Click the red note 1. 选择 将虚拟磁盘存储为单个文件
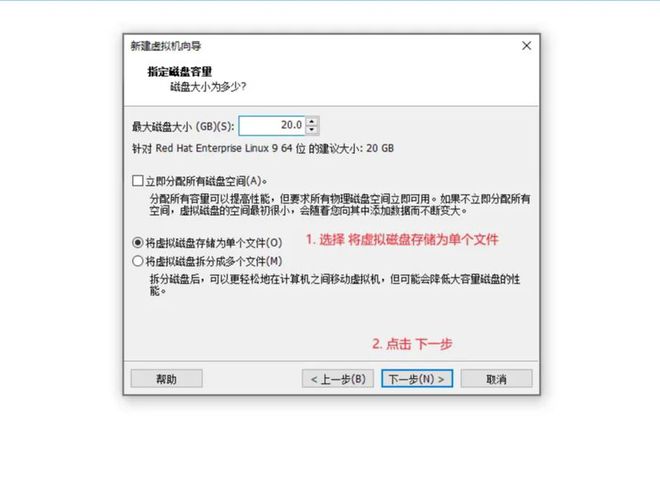 coord(402,240)
